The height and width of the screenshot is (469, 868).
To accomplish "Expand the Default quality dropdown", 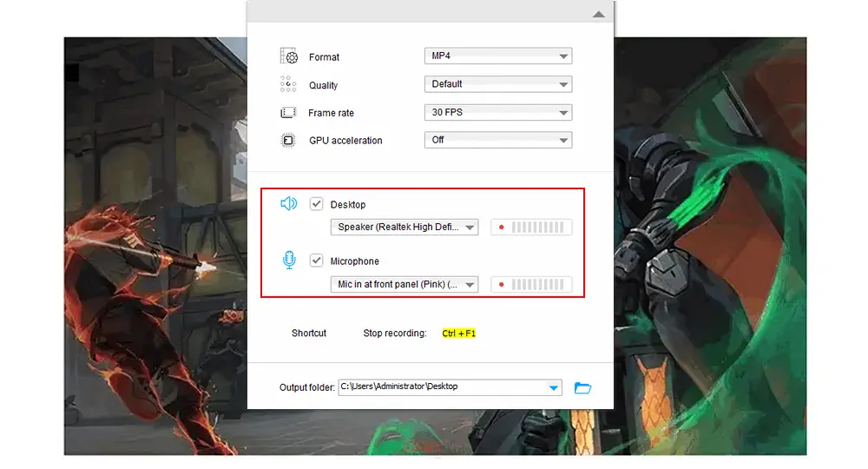I will click(498, 84).
